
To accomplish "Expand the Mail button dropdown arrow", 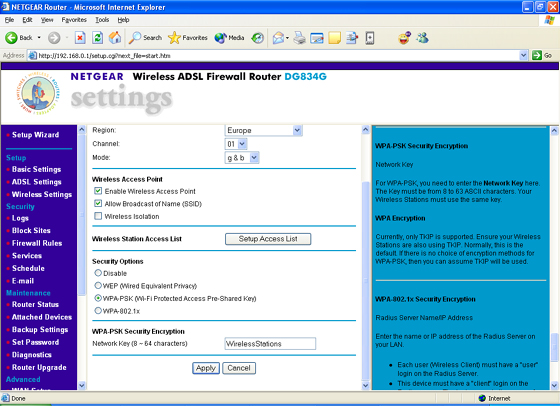I will tap(287, 37).
